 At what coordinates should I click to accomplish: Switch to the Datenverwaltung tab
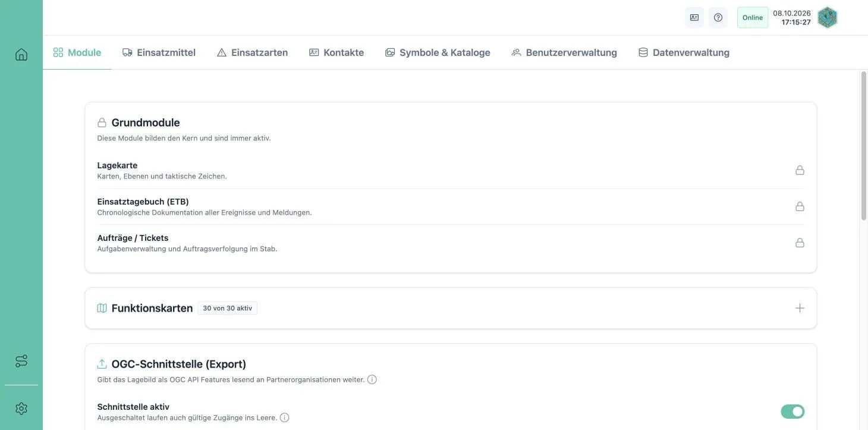pyautogui.click(x=684, y=52)
